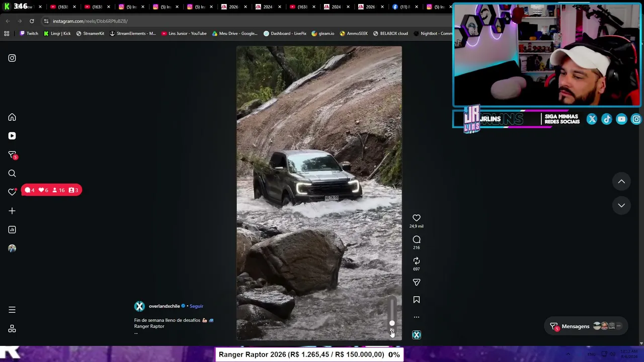Save the reel to bookmarks
644x362 pixels.
coord(417,300)
